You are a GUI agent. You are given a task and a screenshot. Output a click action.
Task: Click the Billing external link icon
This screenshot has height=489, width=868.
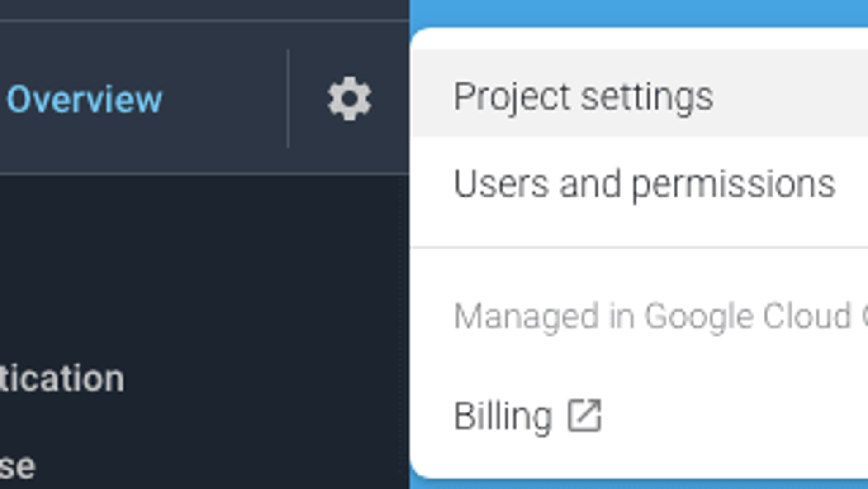pyautogui.click(x=584, y=416)
